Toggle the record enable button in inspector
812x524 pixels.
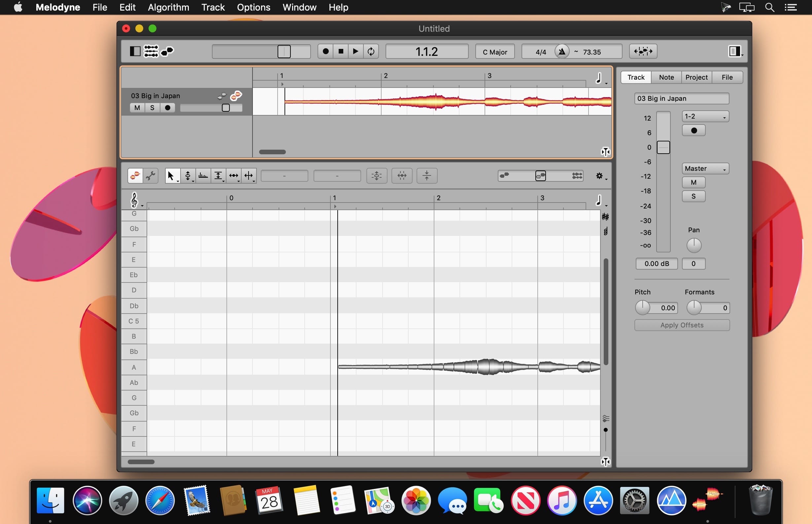(694, 131)
